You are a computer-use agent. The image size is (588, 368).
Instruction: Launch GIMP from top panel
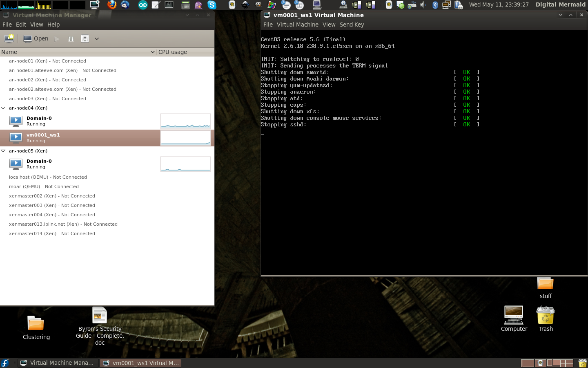258,4
